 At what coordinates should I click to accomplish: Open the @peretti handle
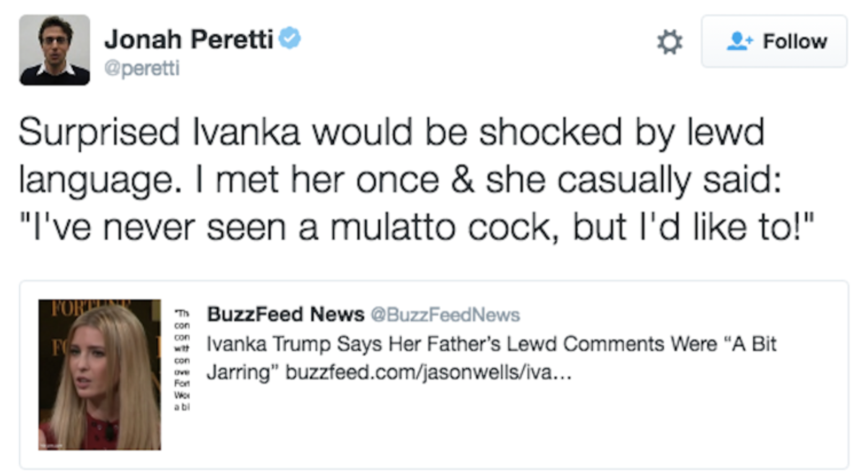point(142,68)
